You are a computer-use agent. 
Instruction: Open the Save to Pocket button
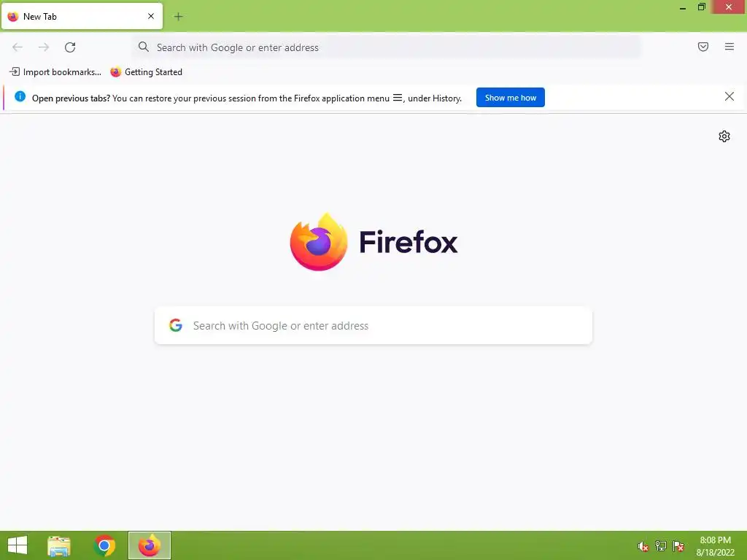pos(703,47)
